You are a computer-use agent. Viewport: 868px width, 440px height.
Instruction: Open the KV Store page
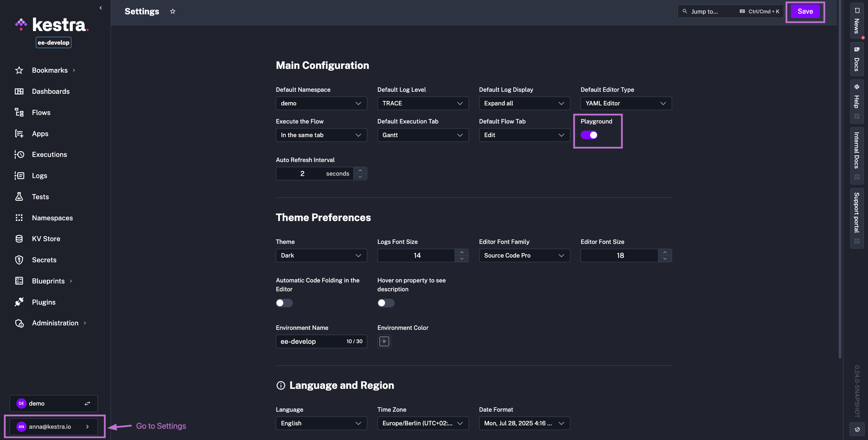pyautogui.click(x=46, y=238)
